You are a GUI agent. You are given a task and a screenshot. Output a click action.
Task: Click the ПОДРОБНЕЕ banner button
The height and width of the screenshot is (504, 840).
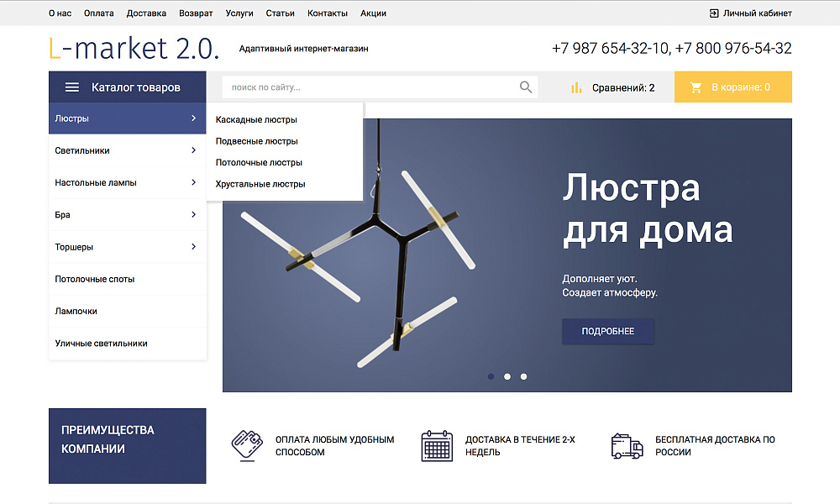607,331
